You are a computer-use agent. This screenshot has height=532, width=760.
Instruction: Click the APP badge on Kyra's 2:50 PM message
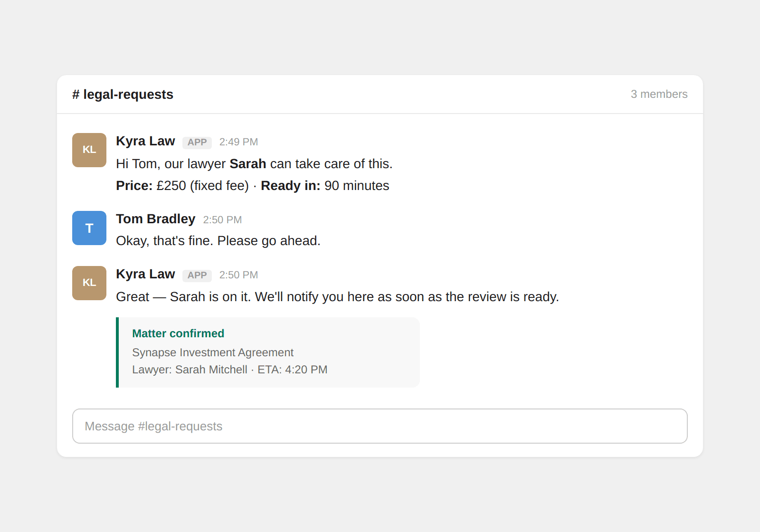[x=197, y=275]
